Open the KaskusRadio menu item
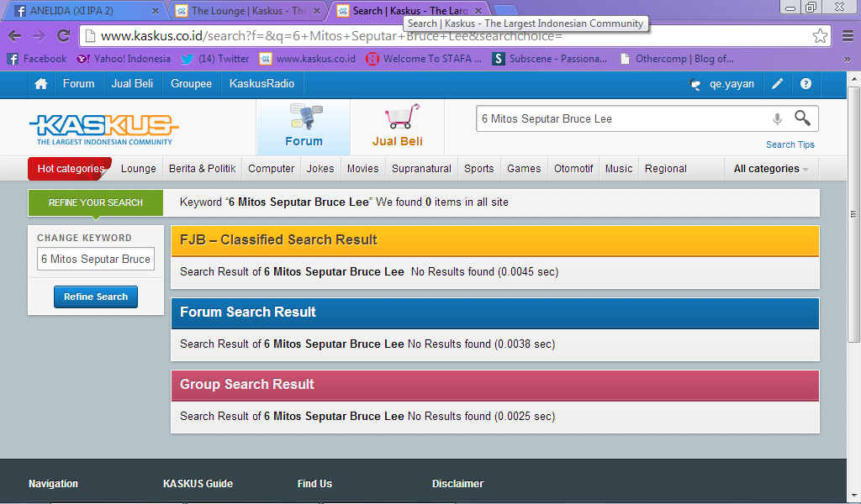This screenshot has height=504, width=861. (x=262, y=84)
